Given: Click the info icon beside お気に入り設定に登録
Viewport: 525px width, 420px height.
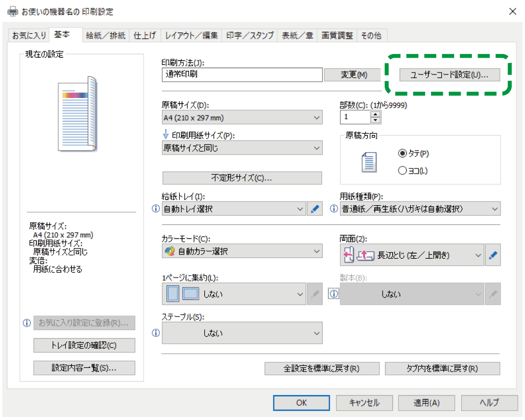Looking at the screenshot, I should pyautogui.click(x=27, y=323).
